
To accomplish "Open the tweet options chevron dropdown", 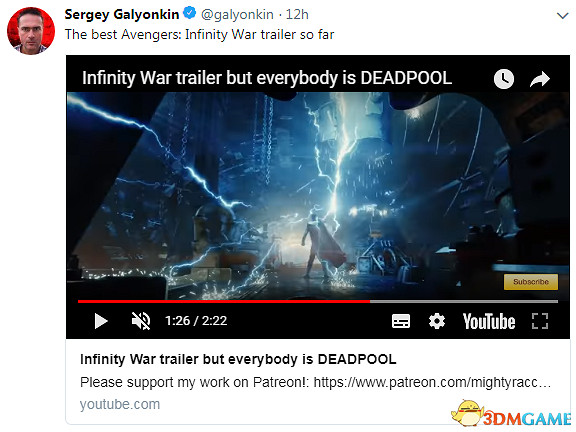I will 562,16.
